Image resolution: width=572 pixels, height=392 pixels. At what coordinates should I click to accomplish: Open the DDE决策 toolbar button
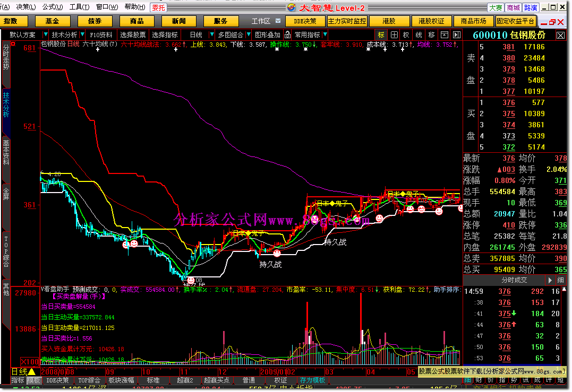point(305,21)
